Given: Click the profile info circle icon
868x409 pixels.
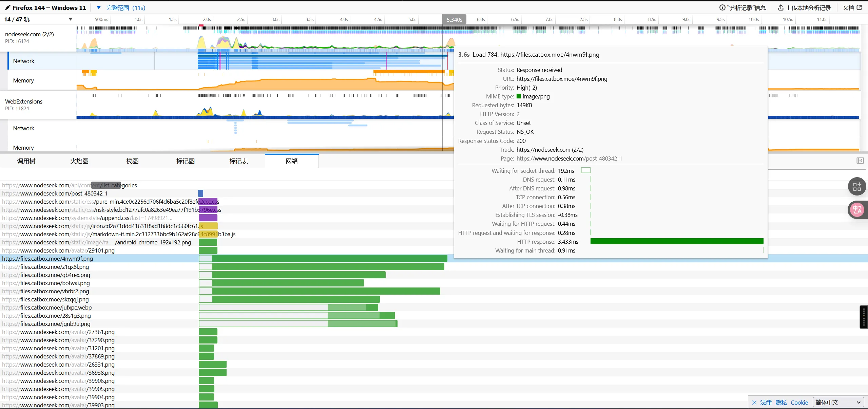Looking at the screenshot, I should (722, 7).
